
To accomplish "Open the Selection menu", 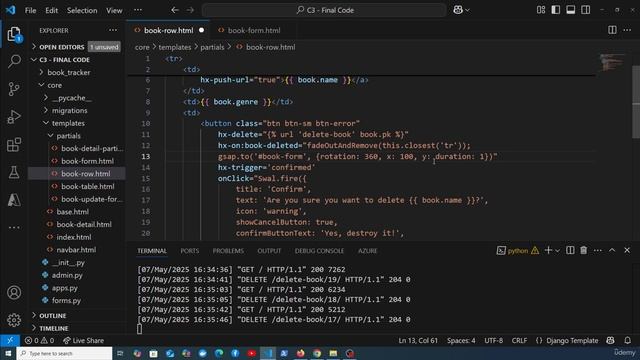I will click(x=82, y=10).
